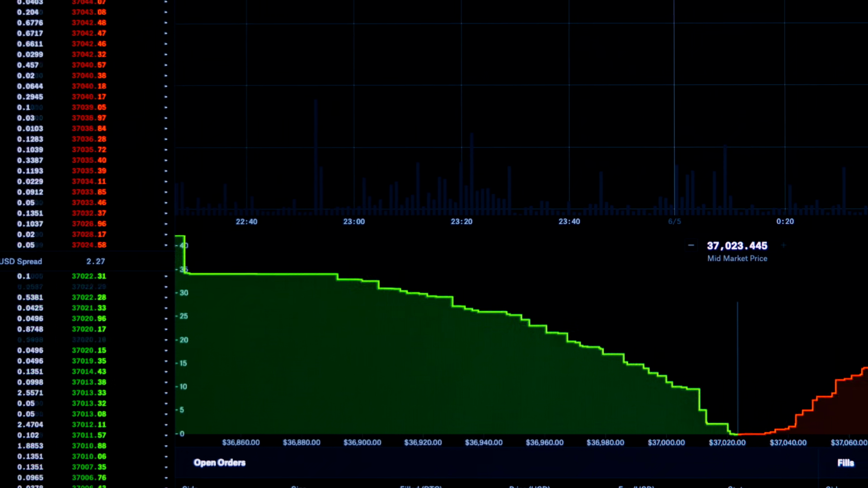Choose the 37012.11 bid price
The width and height of the screenshot is (868, 488).
pos(89,425)
